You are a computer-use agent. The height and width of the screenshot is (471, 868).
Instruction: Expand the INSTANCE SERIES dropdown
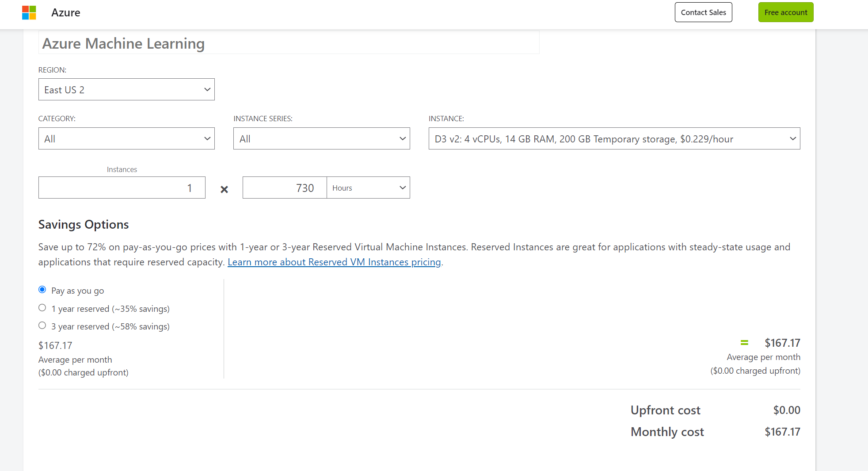pos(321,138)
